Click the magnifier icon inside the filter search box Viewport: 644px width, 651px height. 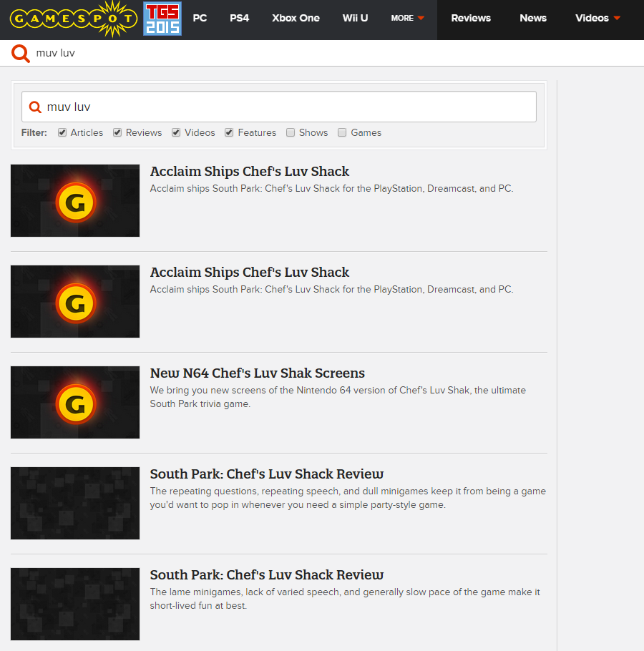[34, 107]
